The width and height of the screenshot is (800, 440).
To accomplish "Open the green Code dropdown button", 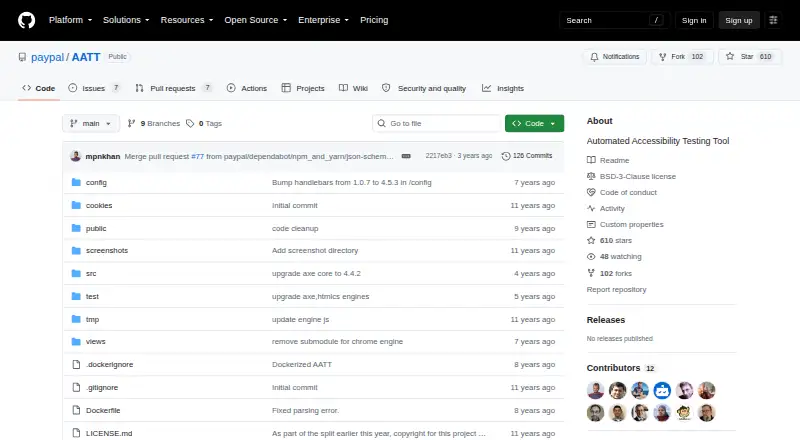I will coord(534,124).
